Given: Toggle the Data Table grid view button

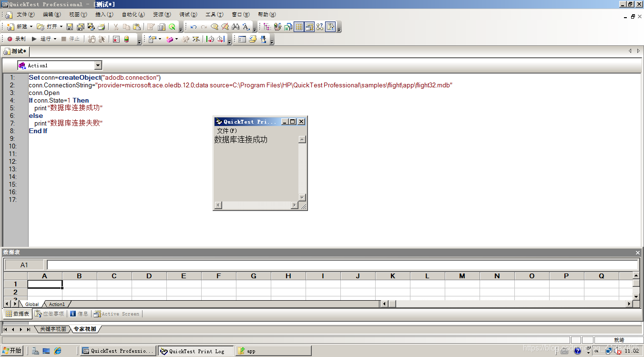Looking at the screenshot, I should 299,27.
